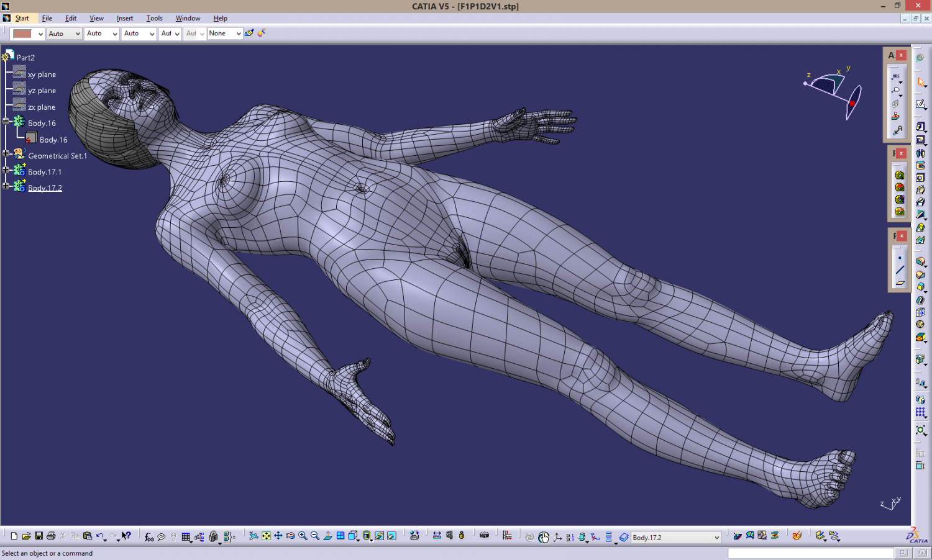
Task: Open the Insert menu
Action: click(125, 18)
